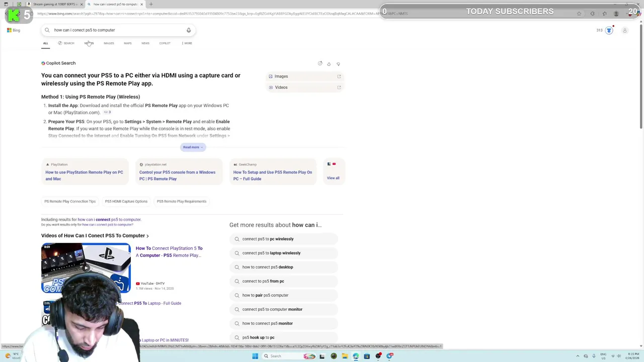The width and height of the screenshot is (644, 362).
Task: Show hidden tray icons chevron
Action: coord(579,356)
